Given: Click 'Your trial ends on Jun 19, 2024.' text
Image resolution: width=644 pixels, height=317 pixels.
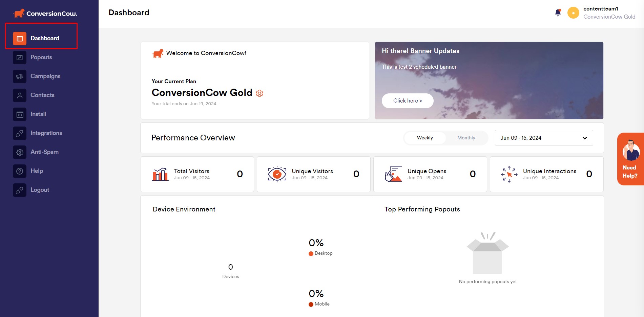Looking at the screenshot, I should tap(185, 104).
